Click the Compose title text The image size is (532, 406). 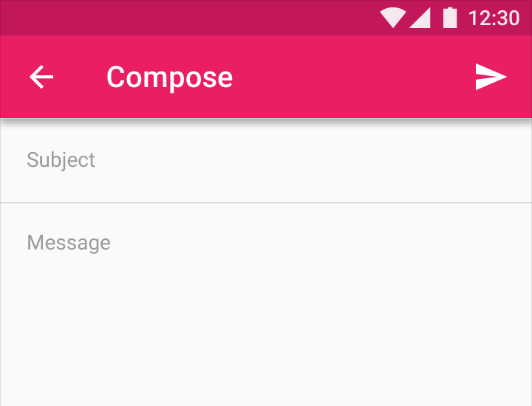169,77
